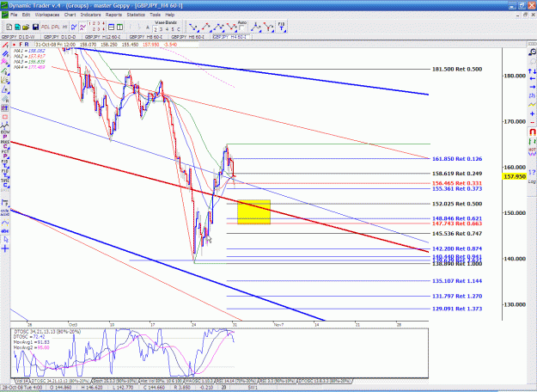This screenshot has width=537, height=392.
Task: Click the F button above chart
Action: click(21, 45)
